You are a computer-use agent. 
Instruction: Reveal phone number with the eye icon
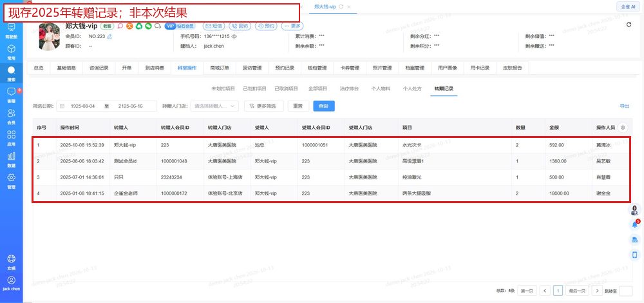coord(234,36)
